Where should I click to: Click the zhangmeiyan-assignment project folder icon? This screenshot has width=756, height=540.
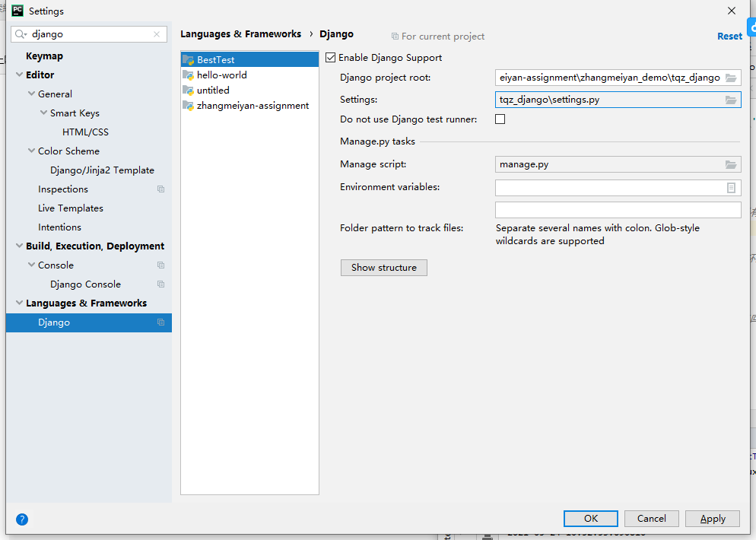tap(188, 106)
